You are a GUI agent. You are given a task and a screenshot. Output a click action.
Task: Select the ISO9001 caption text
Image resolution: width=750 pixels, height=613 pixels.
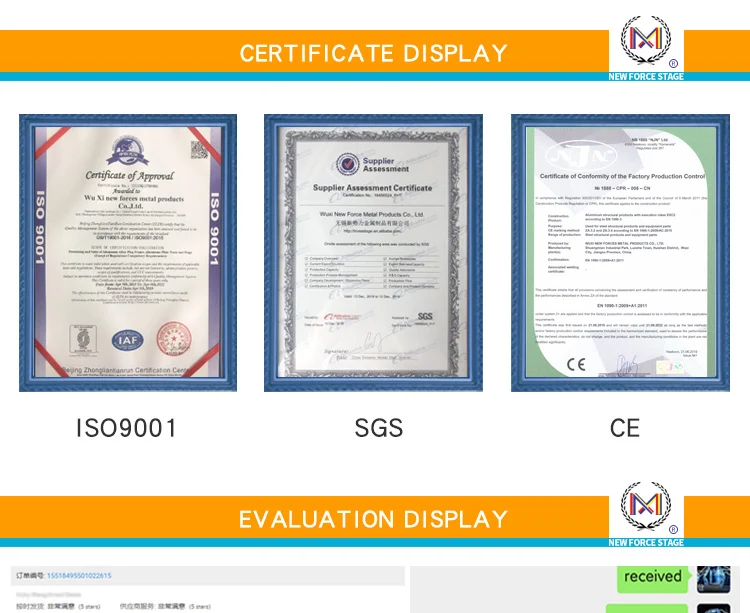pyautogui.click(x=127, y=428)
